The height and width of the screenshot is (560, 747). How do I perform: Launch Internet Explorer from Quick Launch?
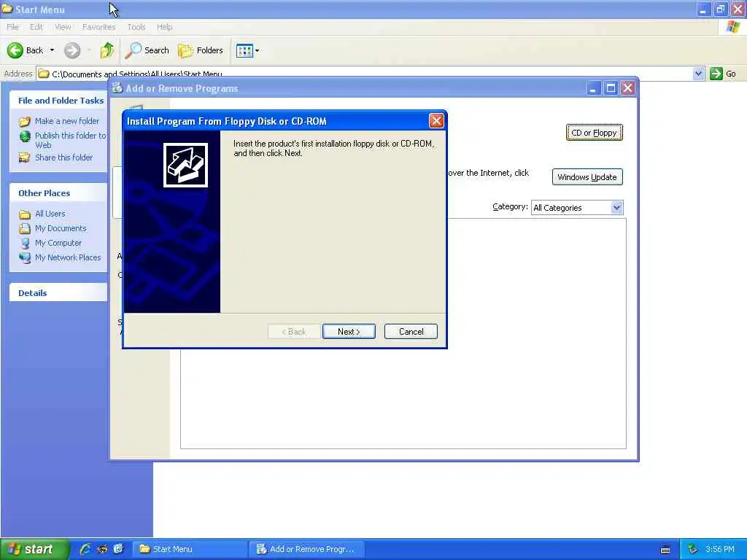pos(85,549)
